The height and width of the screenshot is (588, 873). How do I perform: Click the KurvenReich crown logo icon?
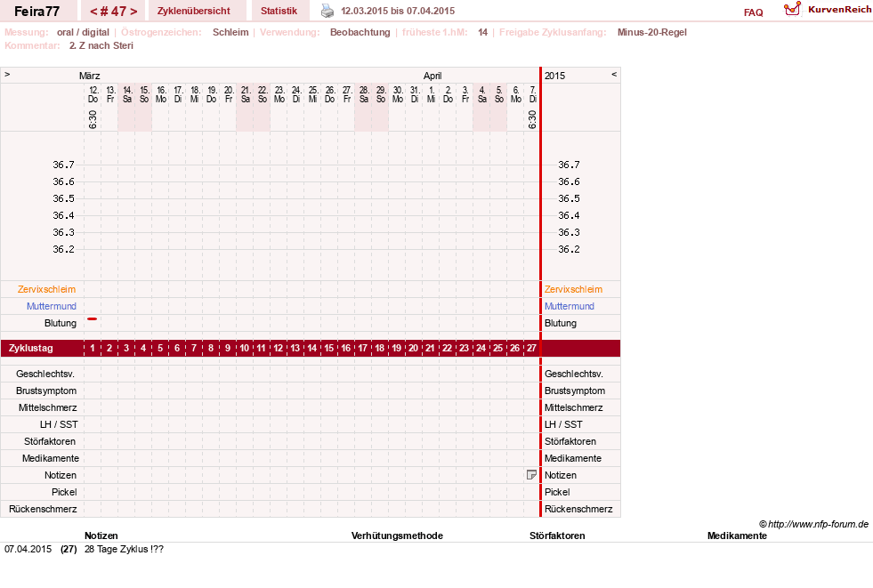pos(792,9)
